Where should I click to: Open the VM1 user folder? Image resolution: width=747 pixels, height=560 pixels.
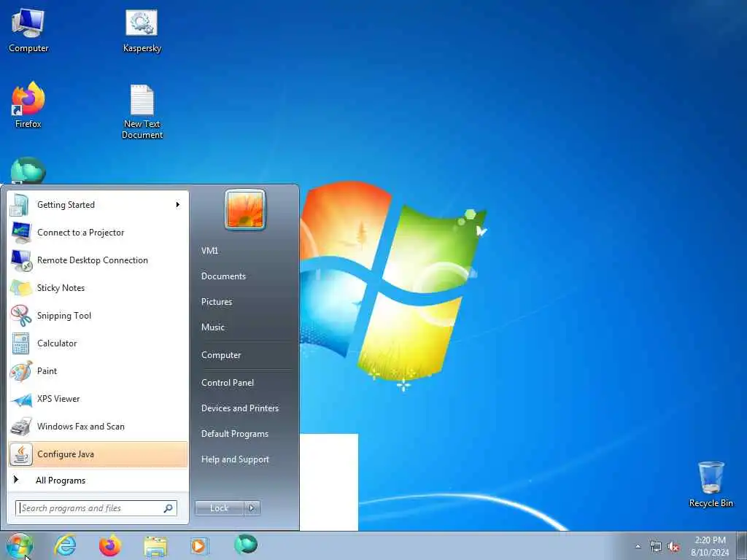coord(209,251)
